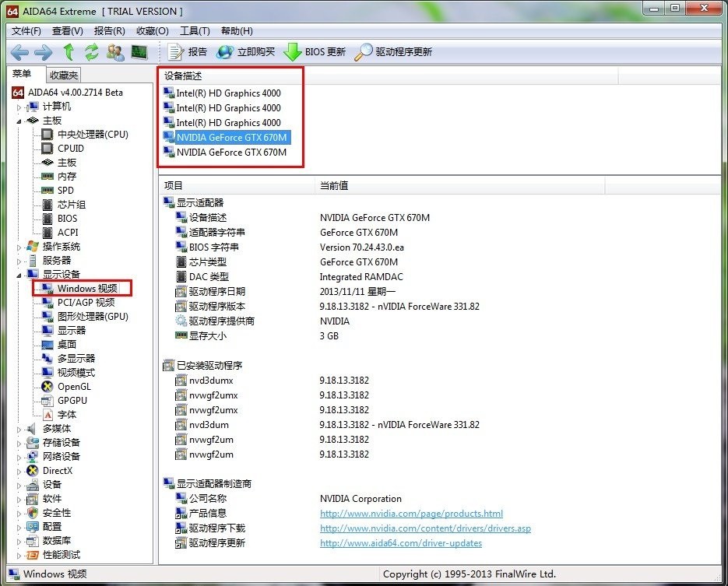Select 中央处理器(CPU) under 主板
Screen dimensions: 728x586
tap(93, 134)
